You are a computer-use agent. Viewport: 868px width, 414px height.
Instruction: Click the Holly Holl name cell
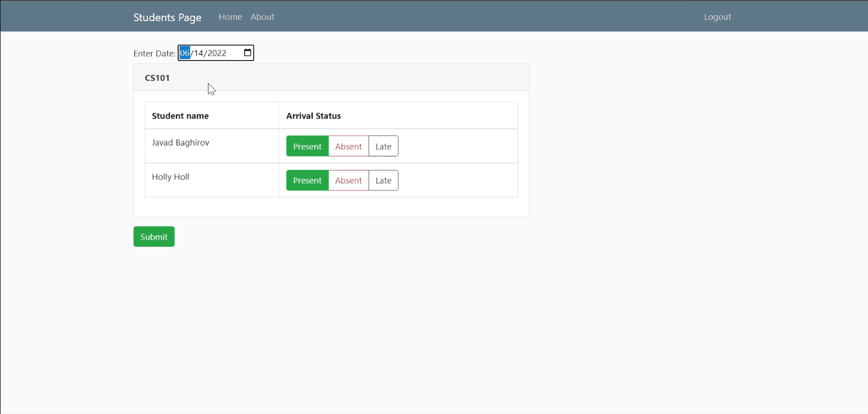coord(171,177)
